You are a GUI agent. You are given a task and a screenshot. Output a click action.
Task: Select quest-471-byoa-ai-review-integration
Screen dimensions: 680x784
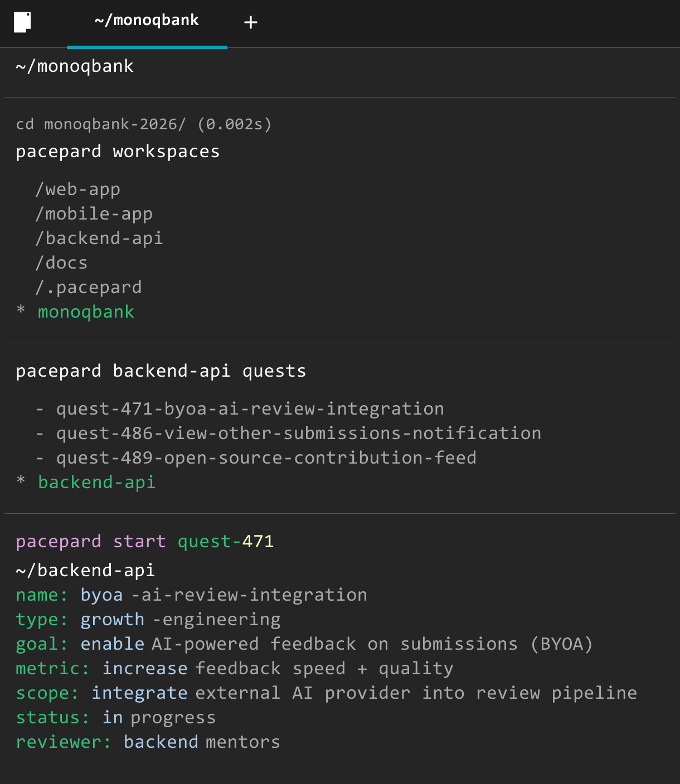(x=250, y=409)
